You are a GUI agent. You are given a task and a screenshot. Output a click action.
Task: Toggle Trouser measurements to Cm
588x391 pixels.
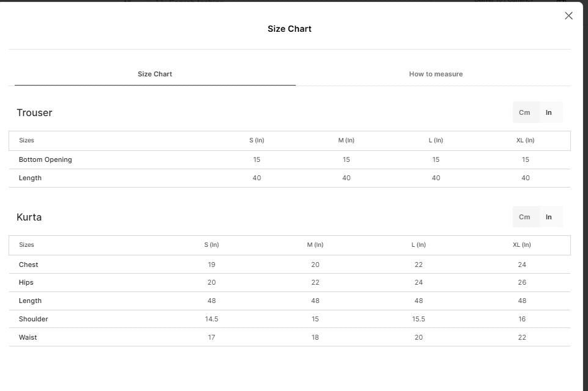524,112
